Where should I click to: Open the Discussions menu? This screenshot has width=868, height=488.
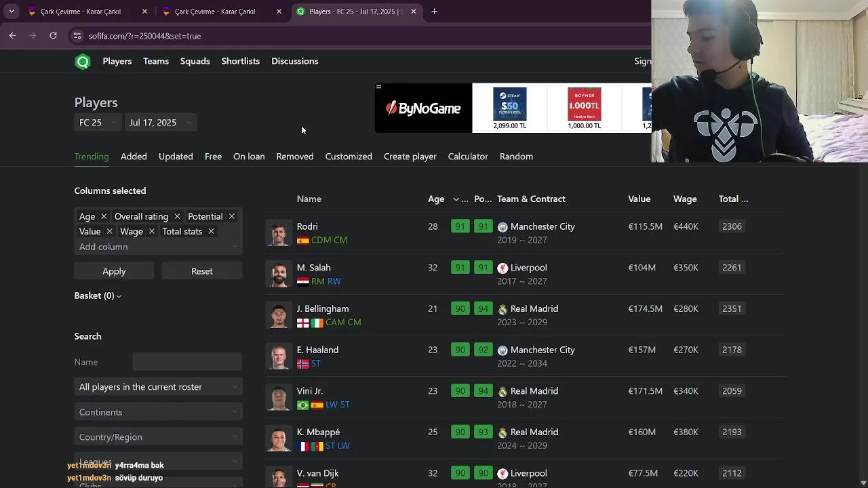(x=294, y=61)
